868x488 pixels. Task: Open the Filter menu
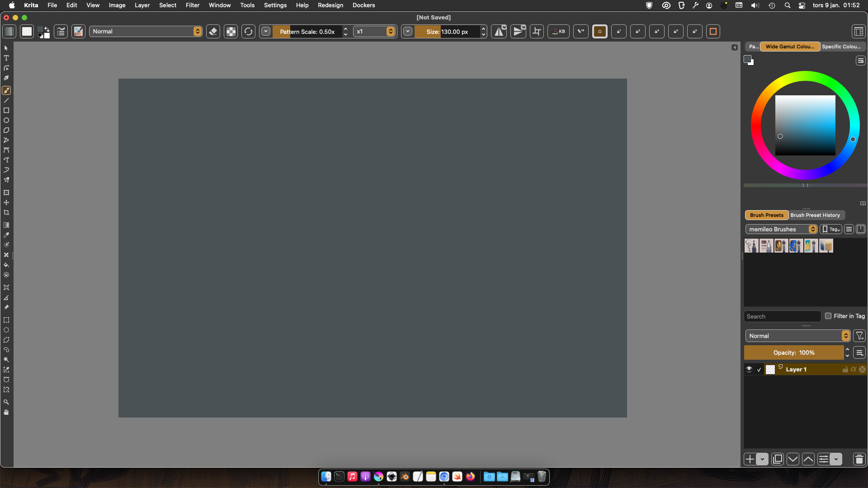[192, 5]
